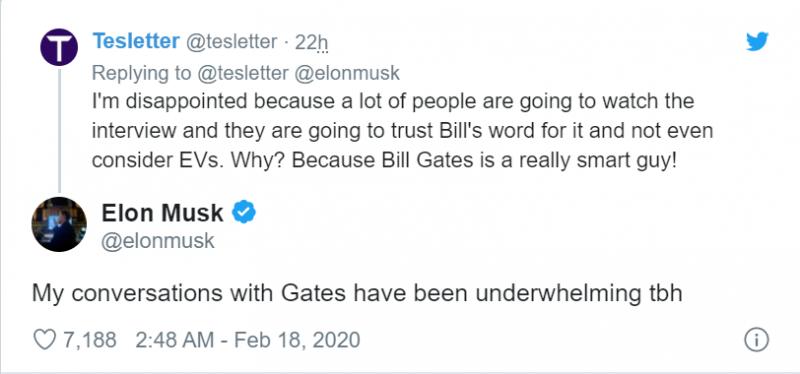The height and width of the screenshot is (374, 800).
Task: Open the Tesletter display name link
Action: coord(136,41)
